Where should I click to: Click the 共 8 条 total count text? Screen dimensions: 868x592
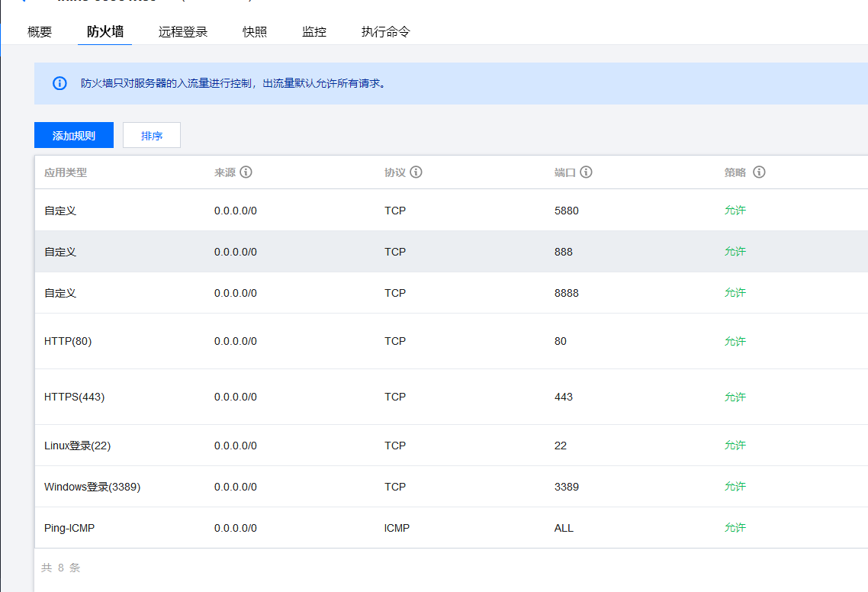(61, 568)
